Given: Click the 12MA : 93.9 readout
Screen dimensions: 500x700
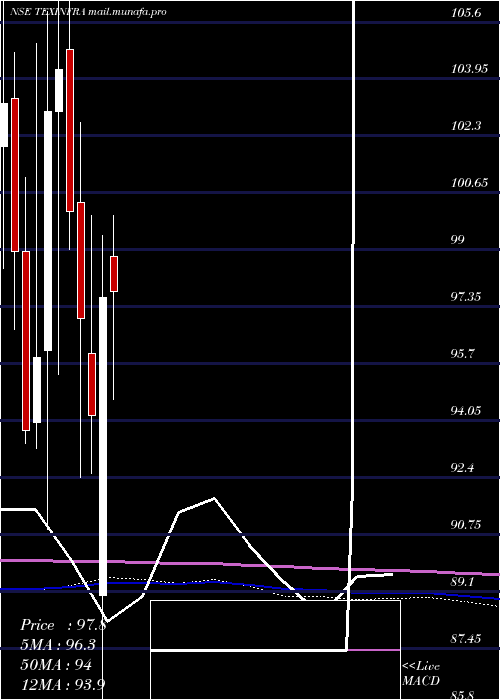Looking at the screenshot, I should 63,684.
